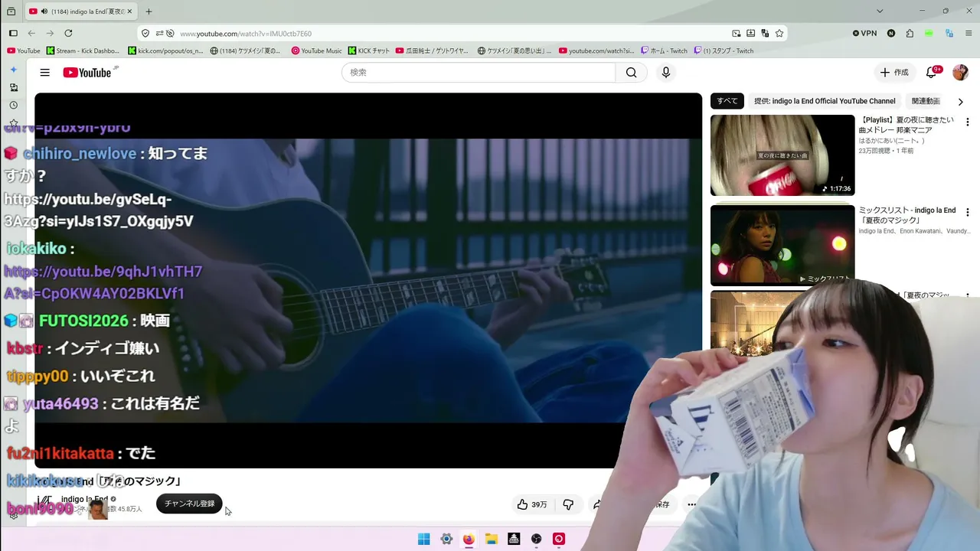This screenshot has width=980, height=551.
Task: Open the browser extensions puzzle icon
Action: click(x=910, y=34)
